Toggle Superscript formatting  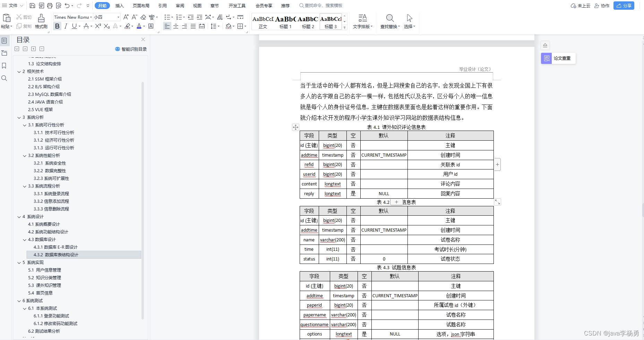tap(98, 26)
